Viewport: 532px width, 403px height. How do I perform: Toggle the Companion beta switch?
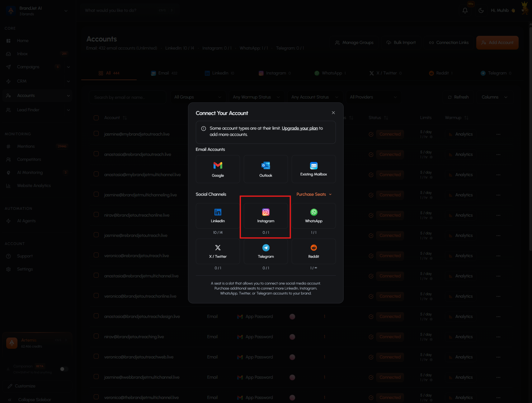[64, 369]
